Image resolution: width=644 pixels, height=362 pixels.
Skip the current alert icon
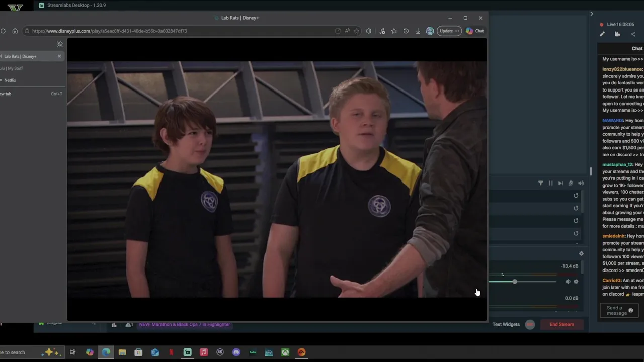pos(560,184)
